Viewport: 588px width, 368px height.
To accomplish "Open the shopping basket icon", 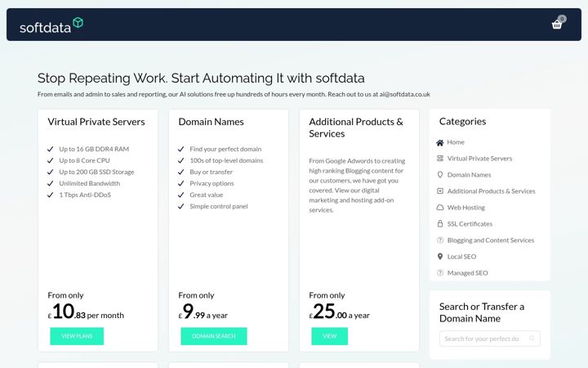I will [x=556, y=25].
